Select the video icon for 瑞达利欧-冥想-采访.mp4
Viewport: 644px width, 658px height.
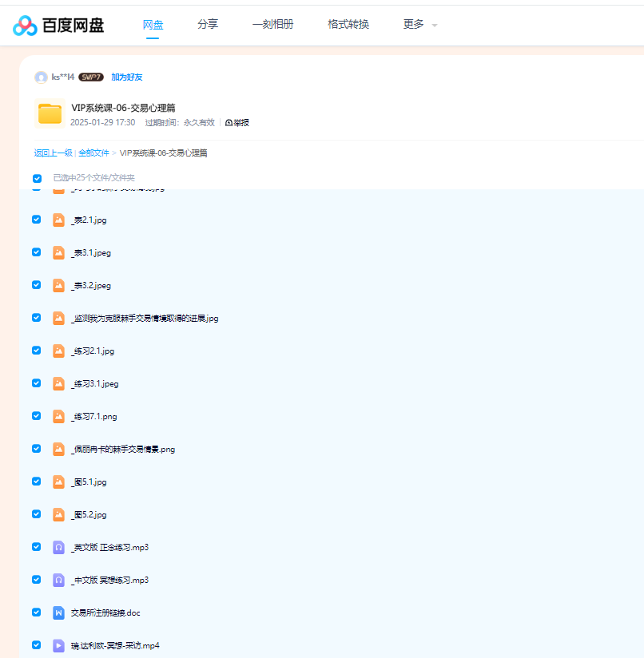(x=58, y=645)
